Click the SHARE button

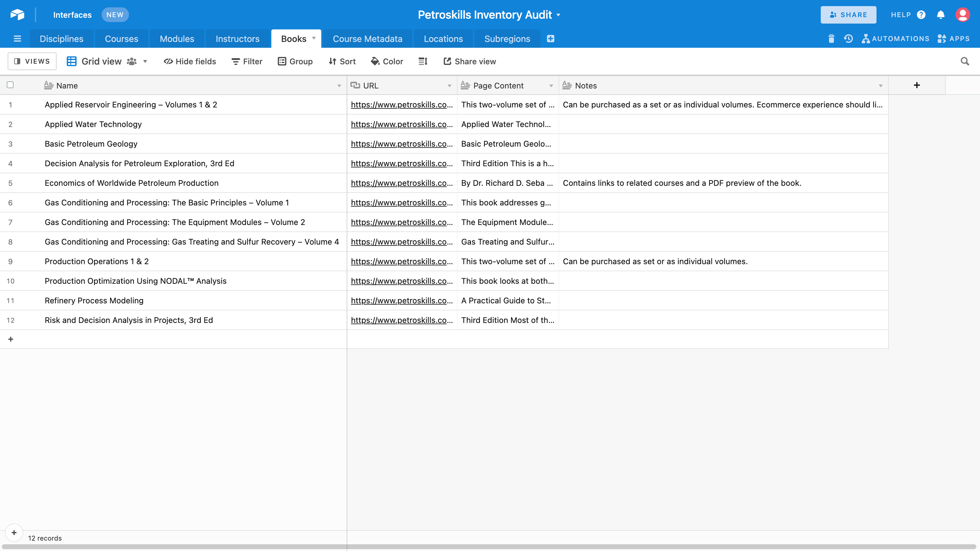[848, 15]
